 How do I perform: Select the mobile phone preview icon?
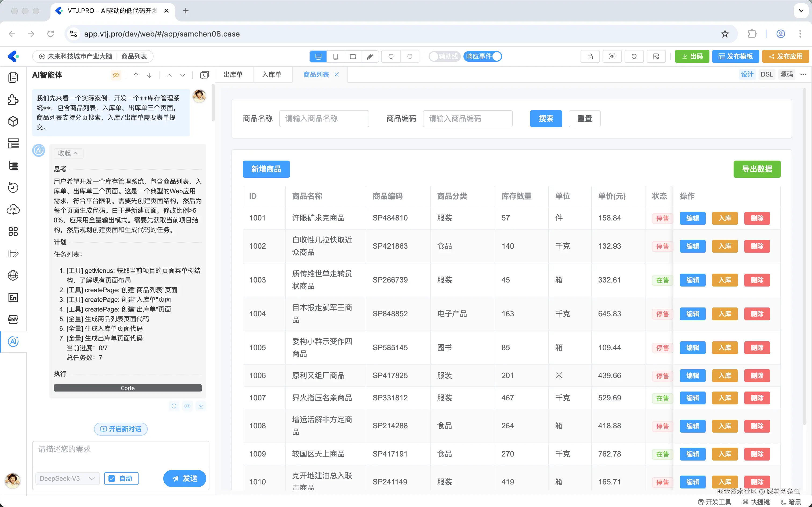[335, 56]
